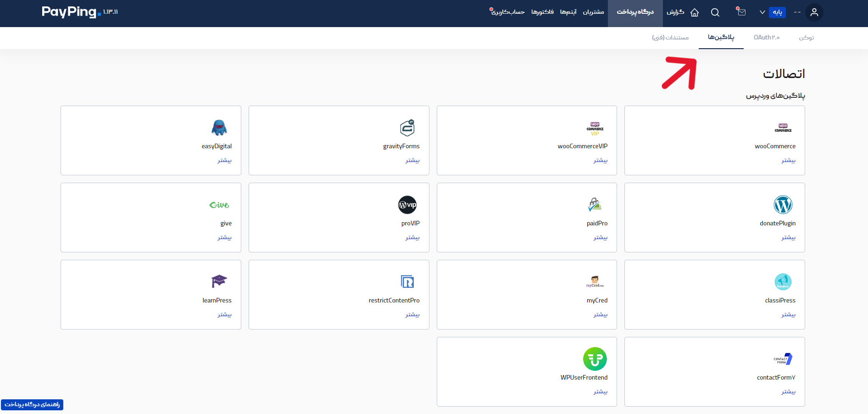Screen dimensions: 868x414
Task: Switch to the مستندات (فنی) tab
Action: (670, 38)
